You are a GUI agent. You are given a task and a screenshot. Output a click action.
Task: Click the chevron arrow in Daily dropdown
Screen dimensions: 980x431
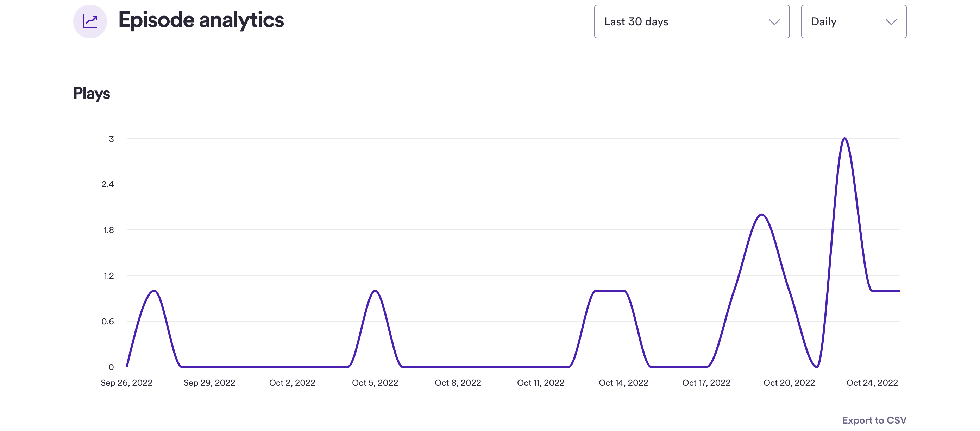click(891, 22)
